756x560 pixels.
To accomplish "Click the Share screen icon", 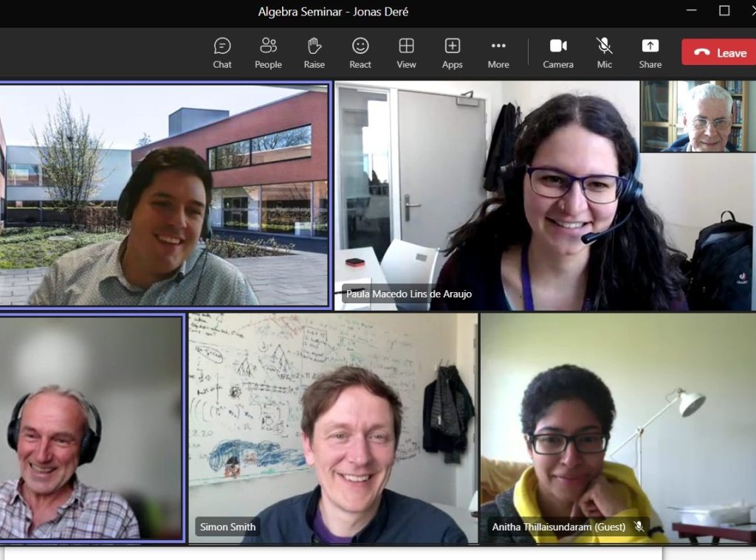I will tap(650, 53).
